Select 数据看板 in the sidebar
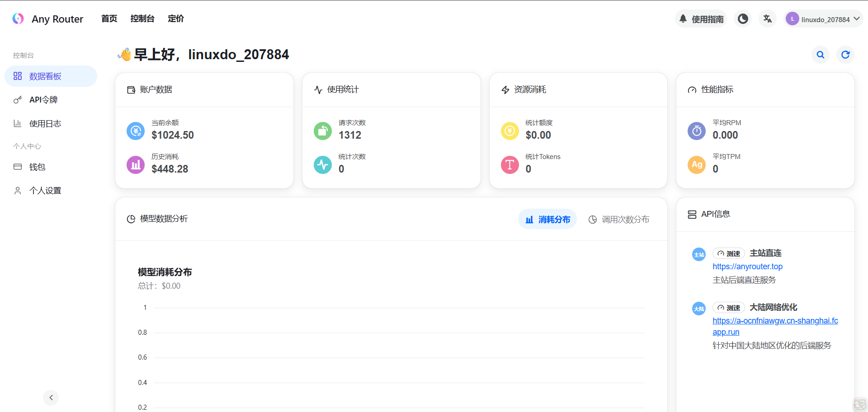Screen dimensions: 868x412 coord(51,76)
